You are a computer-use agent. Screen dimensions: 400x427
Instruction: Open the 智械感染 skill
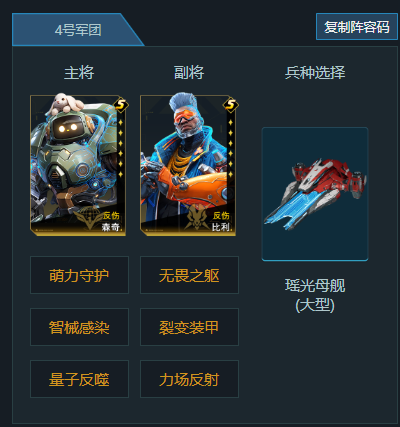pyautogui.click(x=79, y=327)
